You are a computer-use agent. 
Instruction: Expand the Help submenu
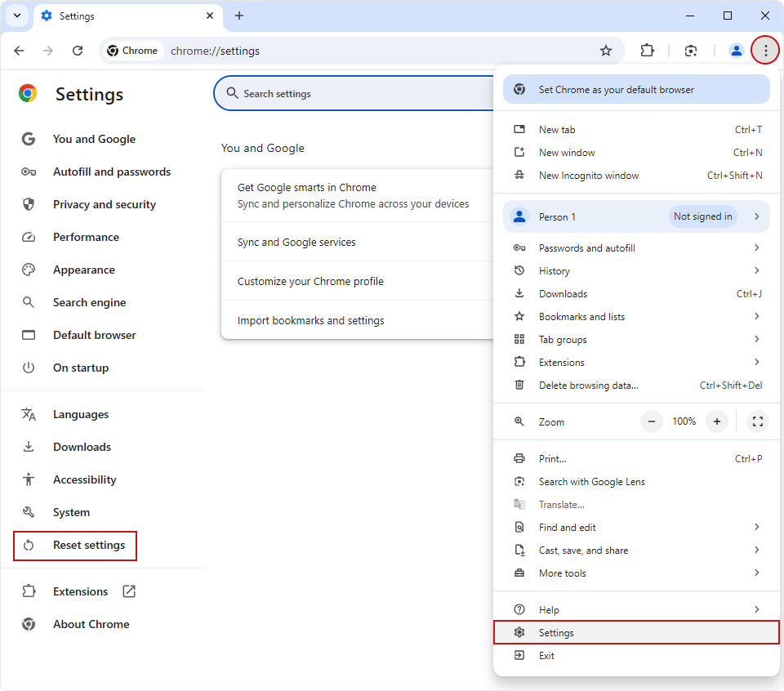[636, 609]
